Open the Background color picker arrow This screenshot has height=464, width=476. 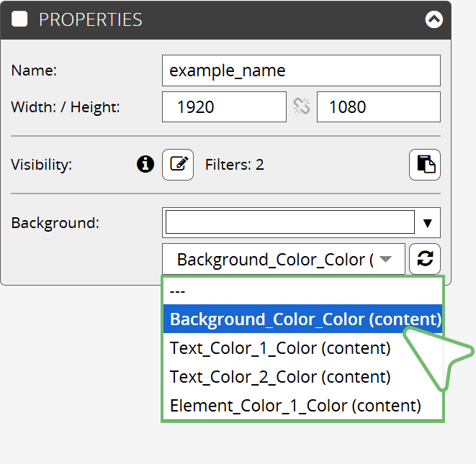click(x=428, y=223)
